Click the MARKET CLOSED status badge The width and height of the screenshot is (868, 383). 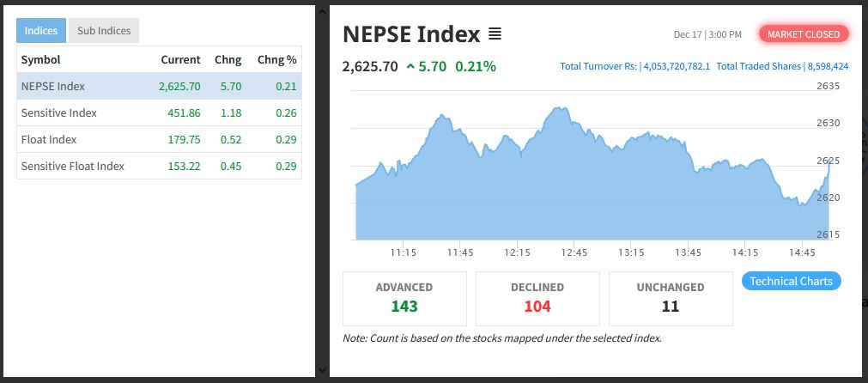click(804, 34)
